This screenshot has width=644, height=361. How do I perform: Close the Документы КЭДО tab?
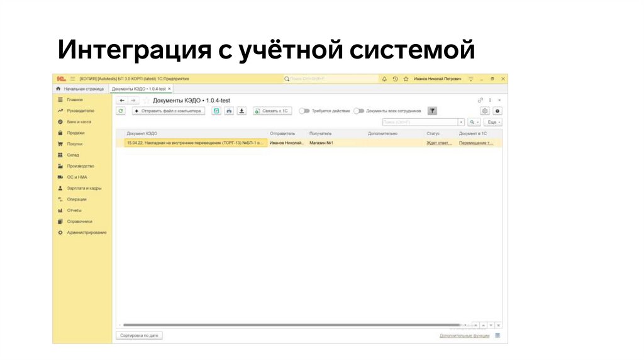[x=170, y=89]
